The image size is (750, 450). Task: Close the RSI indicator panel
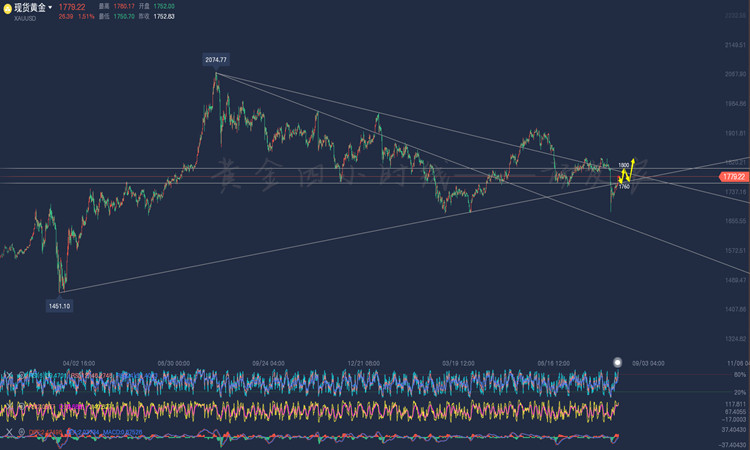9,375
